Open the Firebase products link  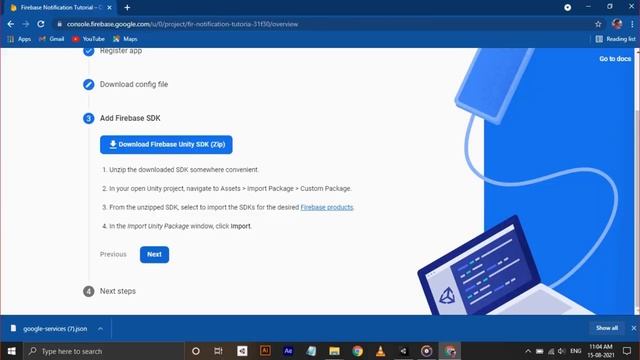(327, 207)
